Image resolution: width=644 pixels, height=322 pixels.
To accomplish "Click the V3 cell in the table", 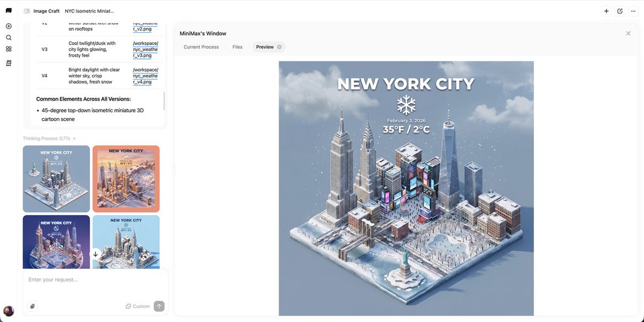I will point(45,49).
